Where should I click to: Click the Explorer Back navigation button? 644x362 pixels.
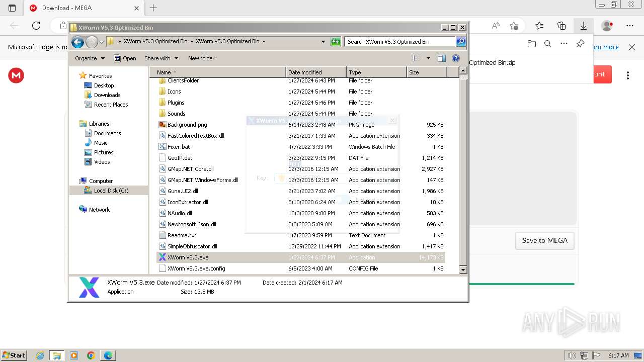click(77, 42)
